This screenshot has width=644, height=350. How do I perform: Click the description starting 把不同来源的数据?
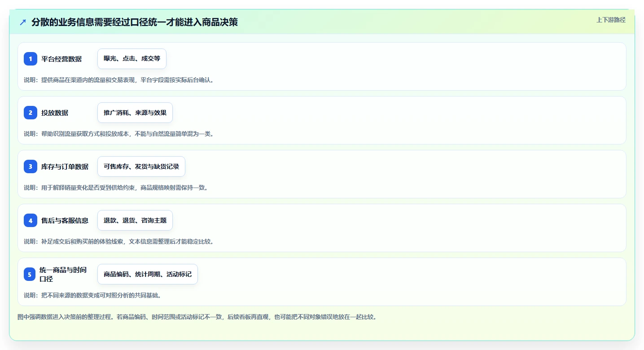coord(92,295)
